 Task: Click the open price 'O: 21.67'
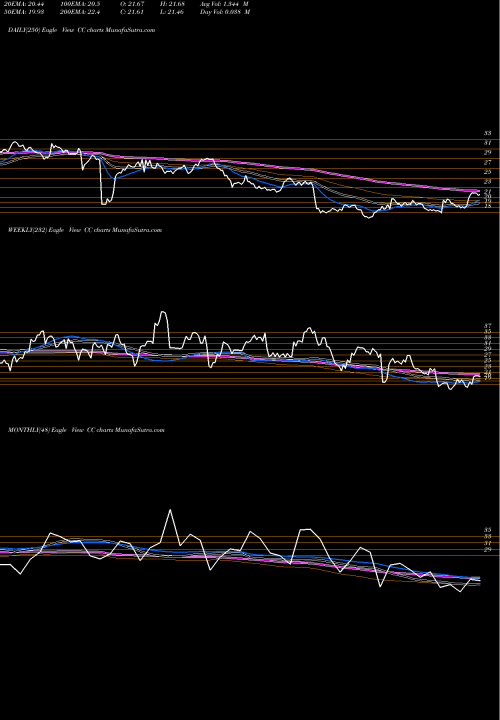[x=132, y=4]
